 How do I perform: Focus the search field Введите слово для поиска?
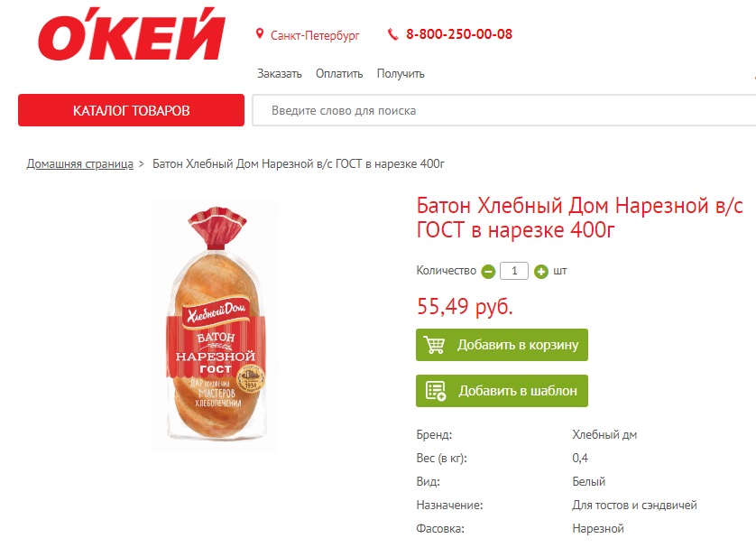point(503,110)
